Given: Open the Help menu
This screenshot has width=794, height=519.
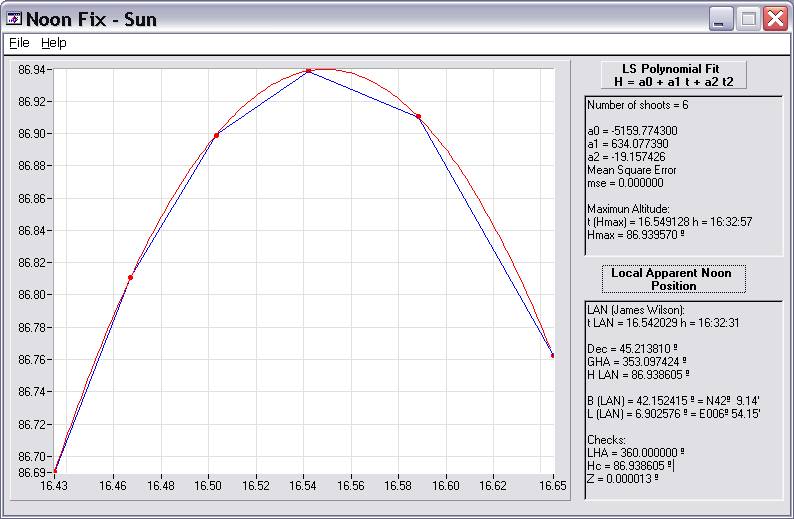Looking at the screenshot, I should [x=53, y=43].
